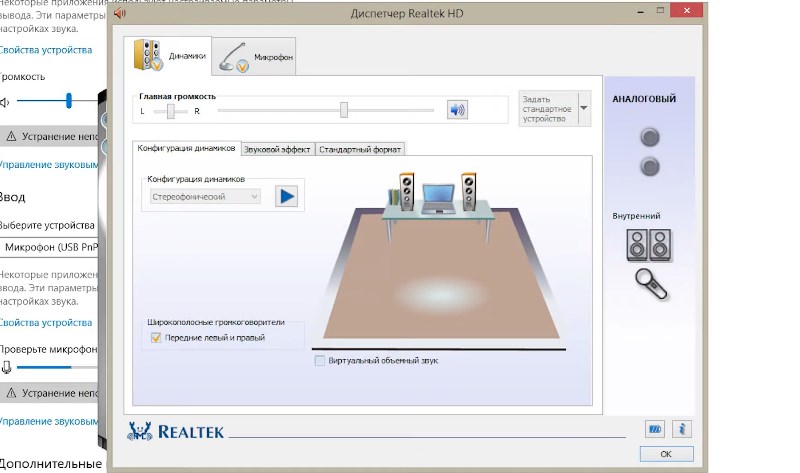Click lower Устранение неполадок button in Settings
800x473 pixels.
point(49,393)
